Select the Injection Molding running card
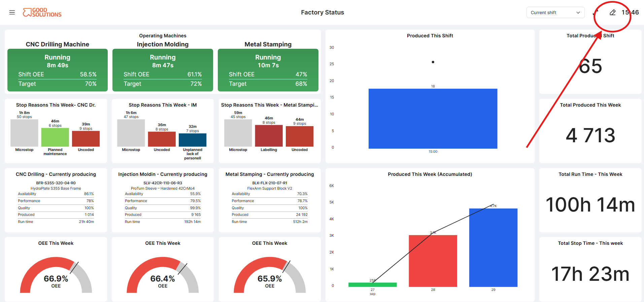This screenshot has width=644, height=302. pos(163,70)
